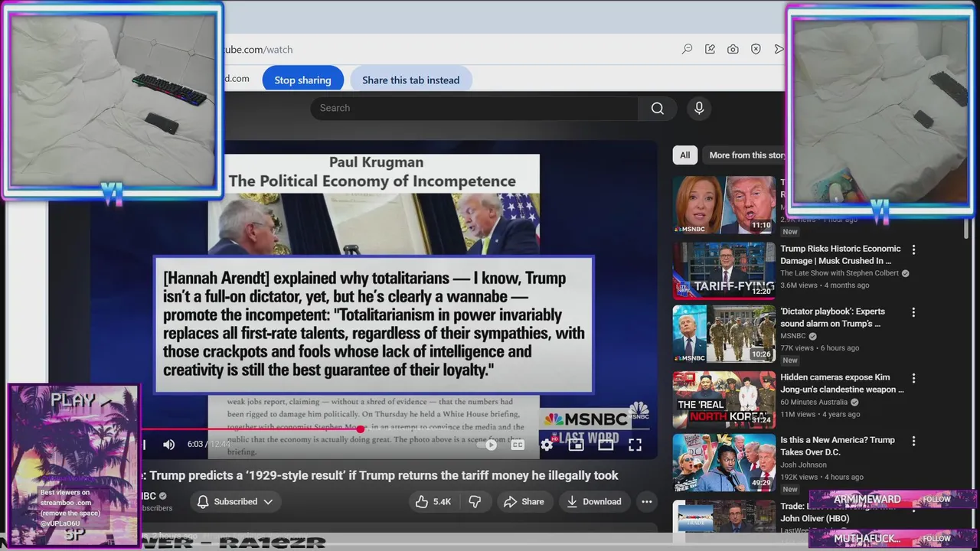Click '192K views • 4 hours ago' text
980x551 pixels.
[x=822, y=477]
